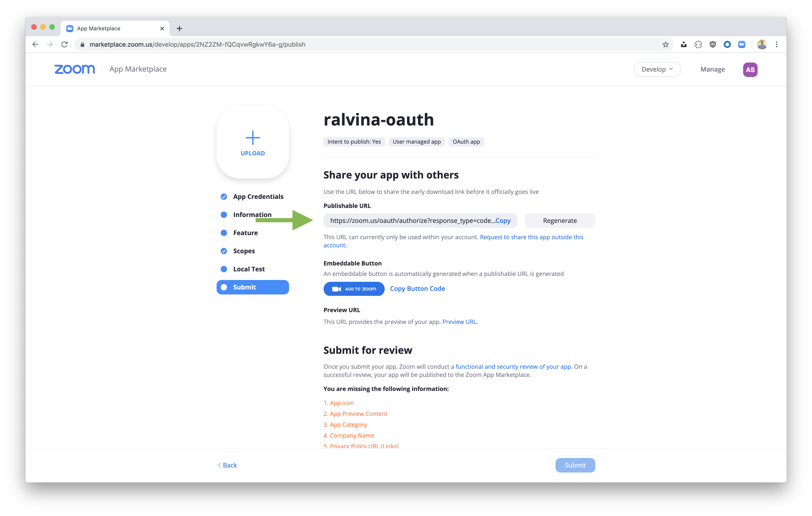Open functional and security review link
The width and height of the screenshot is (812, 516).
[513, 367]
